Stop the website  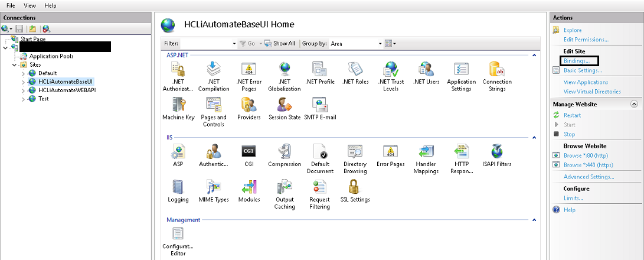coord(569,134)
